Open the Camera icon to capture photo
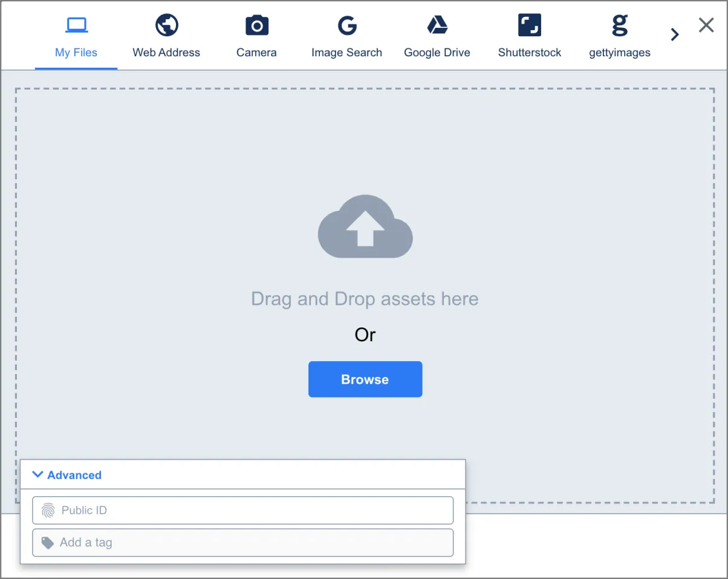728x579 pixels. tap(256, 25)
